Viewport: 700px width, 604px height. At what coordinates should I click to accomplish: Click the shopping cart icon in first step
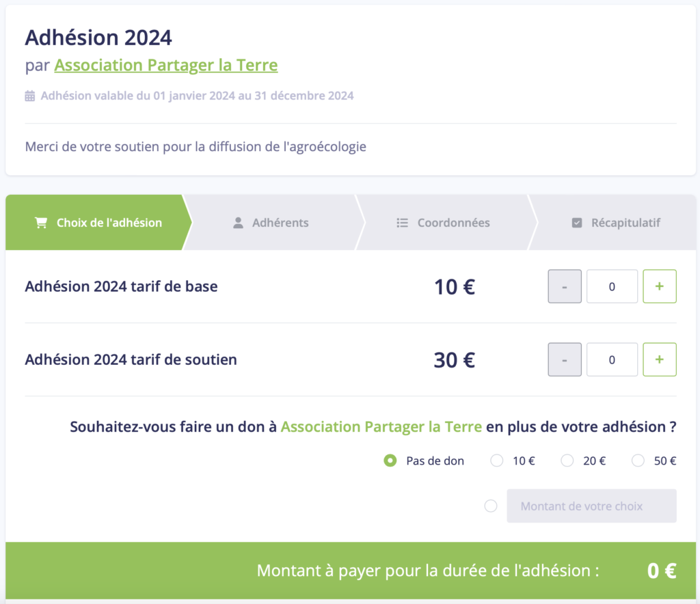point(41,223)
